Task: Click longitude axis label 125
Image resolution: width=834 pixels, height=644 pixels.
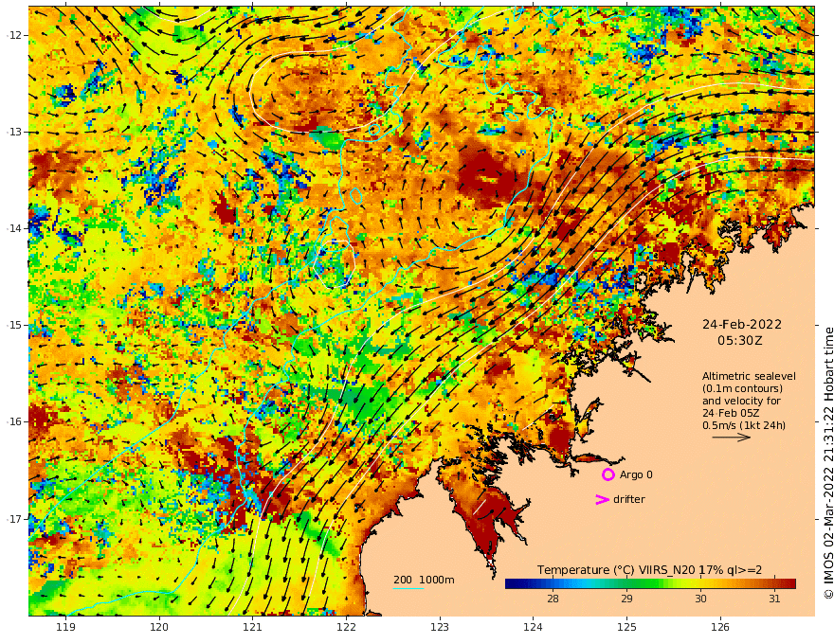Action: tap(626, 627)
